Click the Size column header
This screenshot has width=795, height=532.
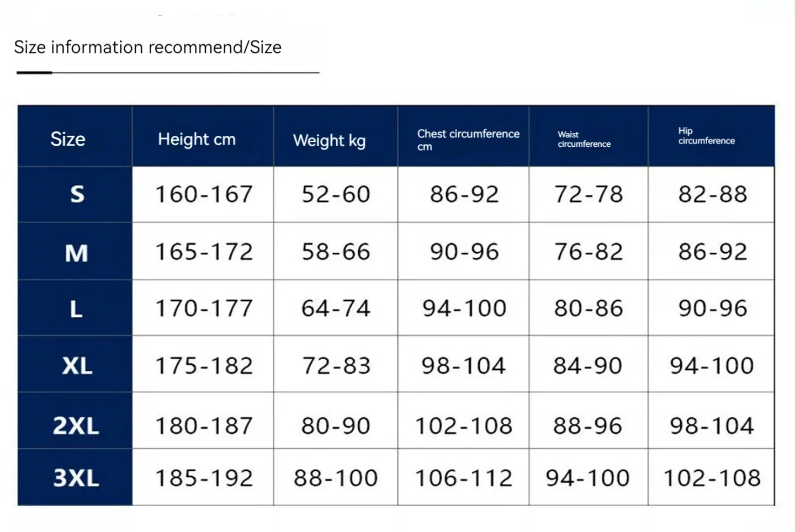point(75,136)
